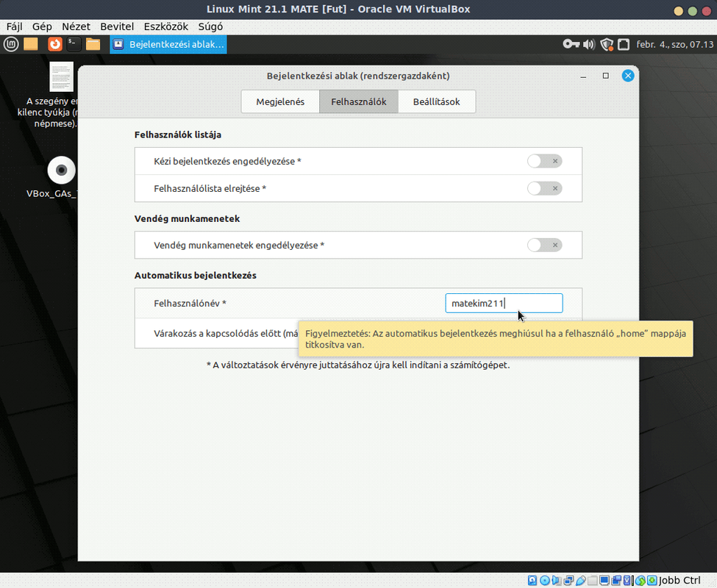The height and width of the screenshot is (588, 717).
Task: Click the VirtualBox hard disk status icon
Action: (x=532, y=580)
